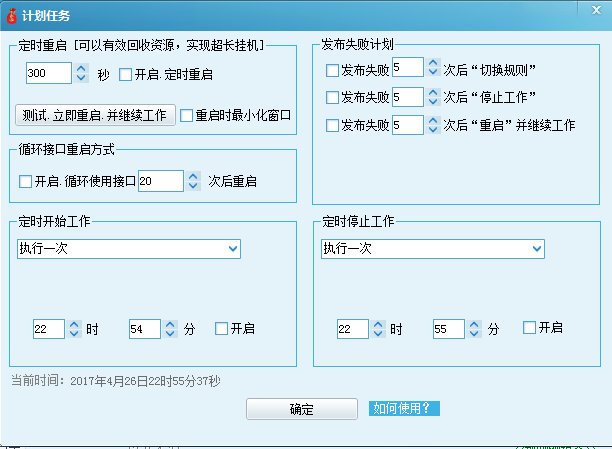Image resolution: width=612 pixels, height=449 pixels.
Task: Close the 计划任务 dialog window
Action: 596,10
